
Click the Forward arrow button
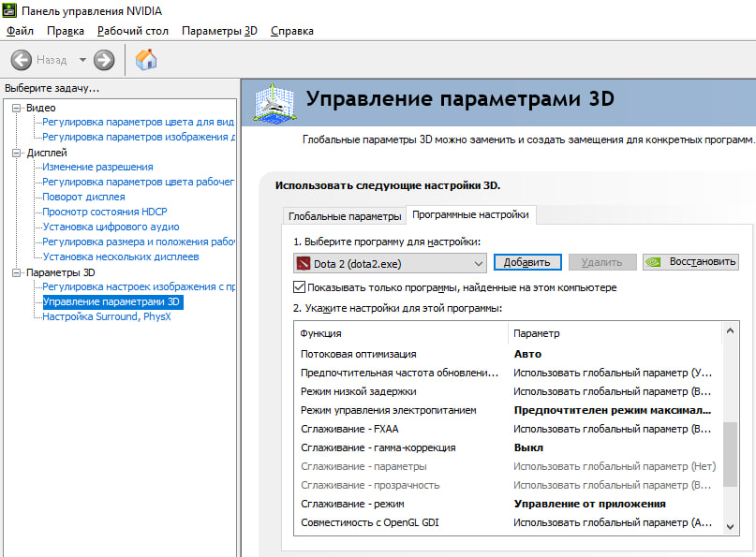point(104,60)
